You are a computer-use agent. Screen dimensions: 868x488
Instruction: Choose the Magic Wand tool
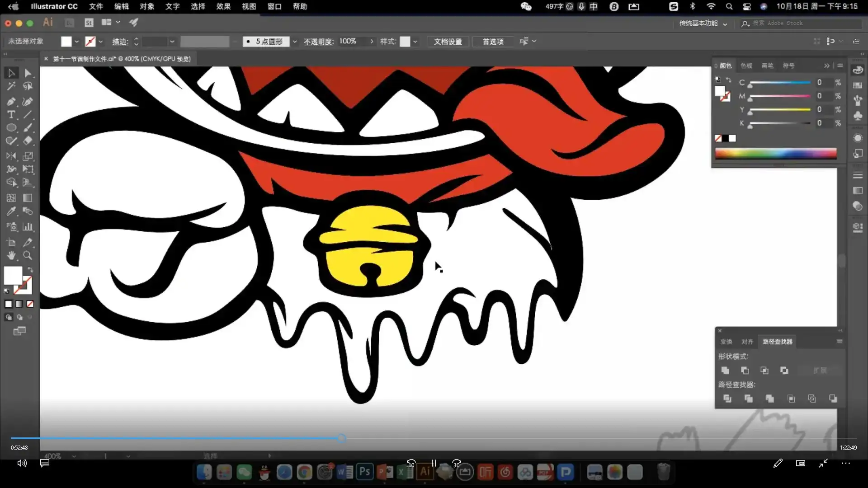11,86
